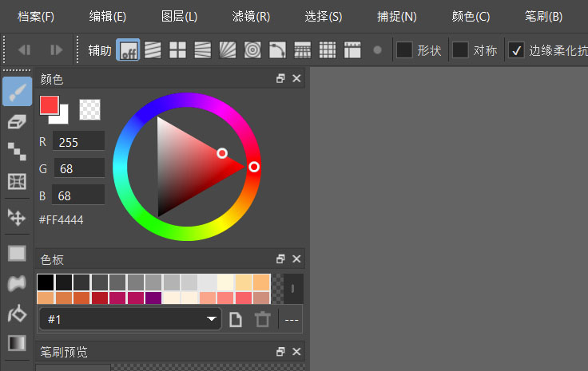The height and width of the screenshot is (371, 588).
Task: Open the 编辑(E) menu
Action: (108, 17)
